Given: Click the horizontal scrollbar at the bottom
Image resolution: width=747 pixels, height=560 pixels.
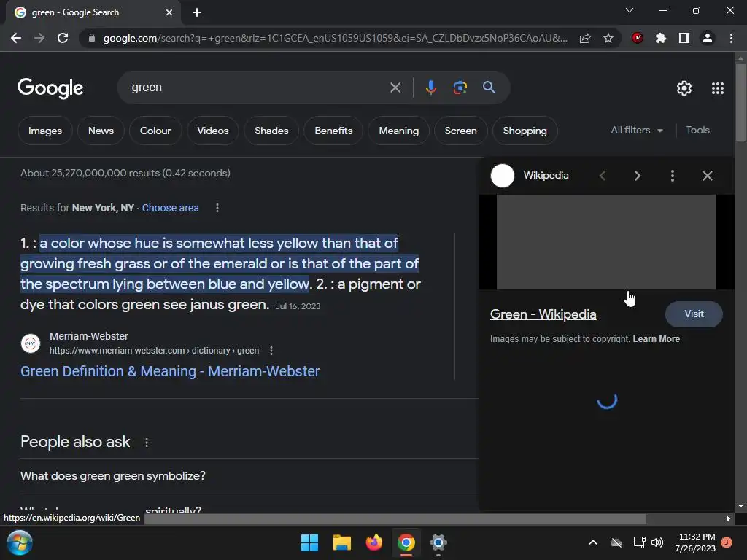Looking at the screenshot, I should [x=395, y=518].
